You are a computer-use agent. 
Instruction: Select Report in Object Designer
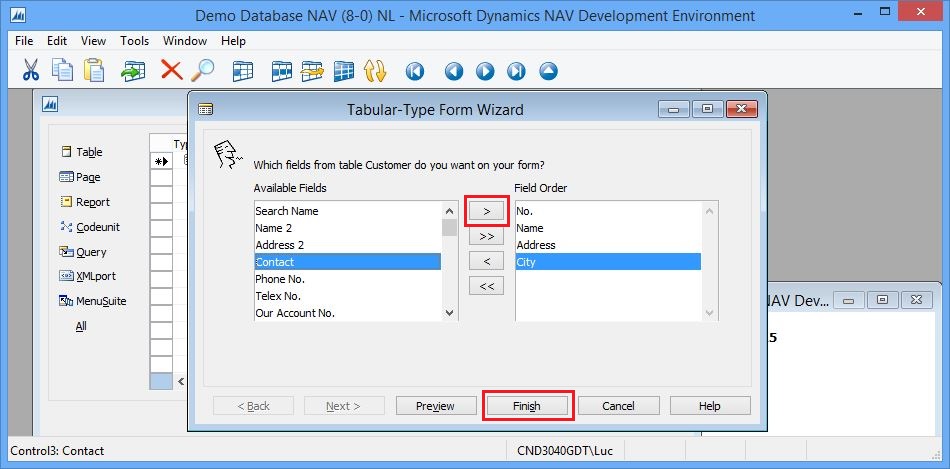point(85,202)
